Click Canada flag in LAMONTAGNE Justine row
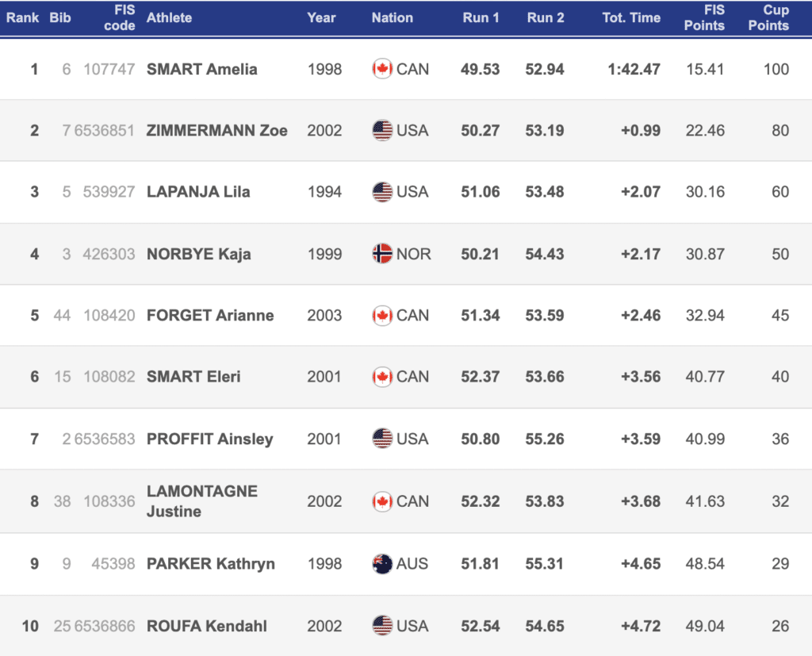Image resolution: width=812 pixels, height=656 pixels. [382, 501]
